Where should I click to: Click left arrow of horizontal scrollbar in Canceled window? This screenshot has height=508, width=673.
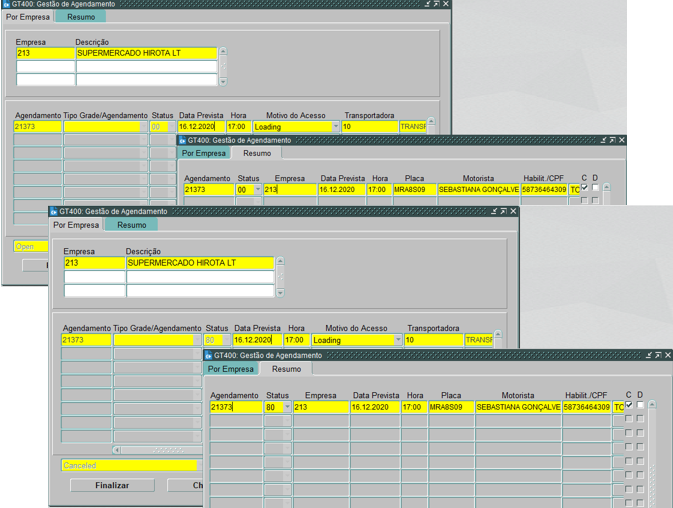pos(116,450)
